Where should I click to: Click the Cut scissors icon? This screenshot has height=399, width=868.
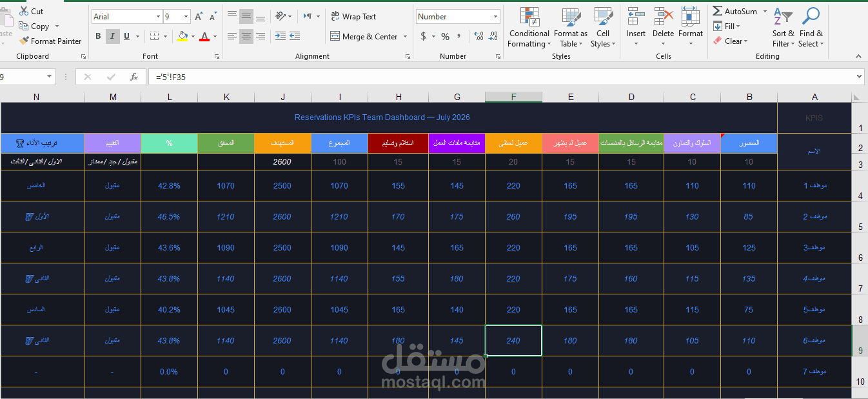click(24, 11)
